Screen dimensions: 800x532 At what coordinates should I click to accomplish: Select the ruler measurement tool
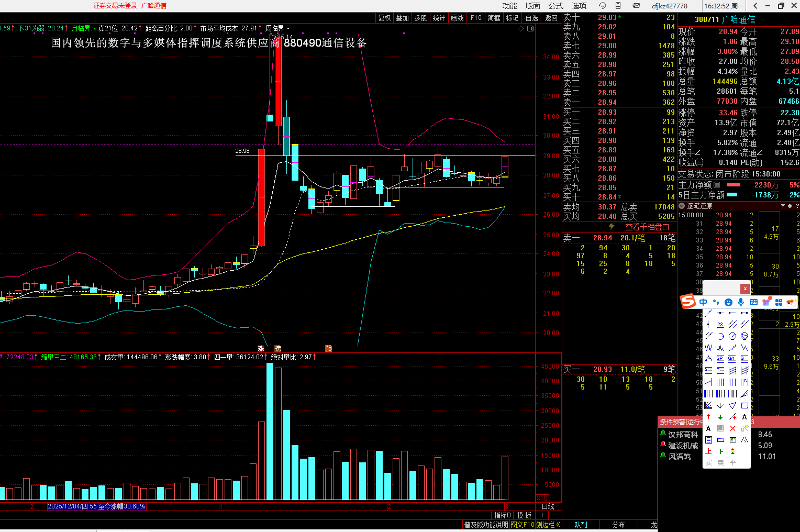[720, 440]
